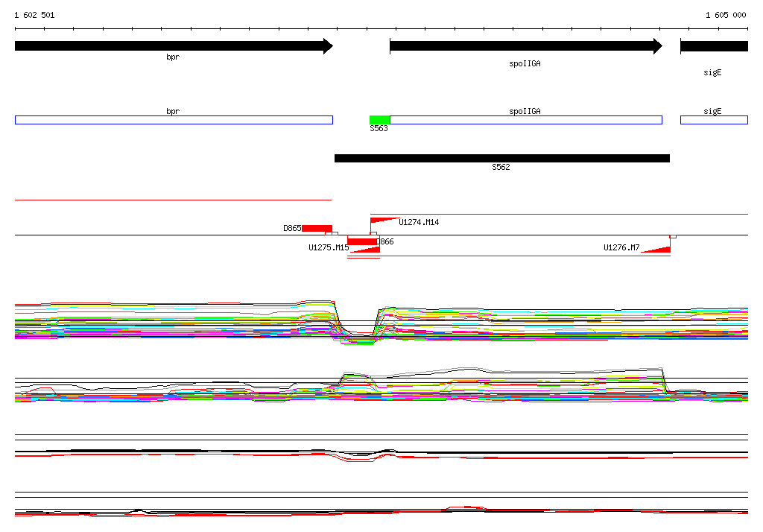
Task: Click the U1274.M14 label text
Action: [419, 223]
